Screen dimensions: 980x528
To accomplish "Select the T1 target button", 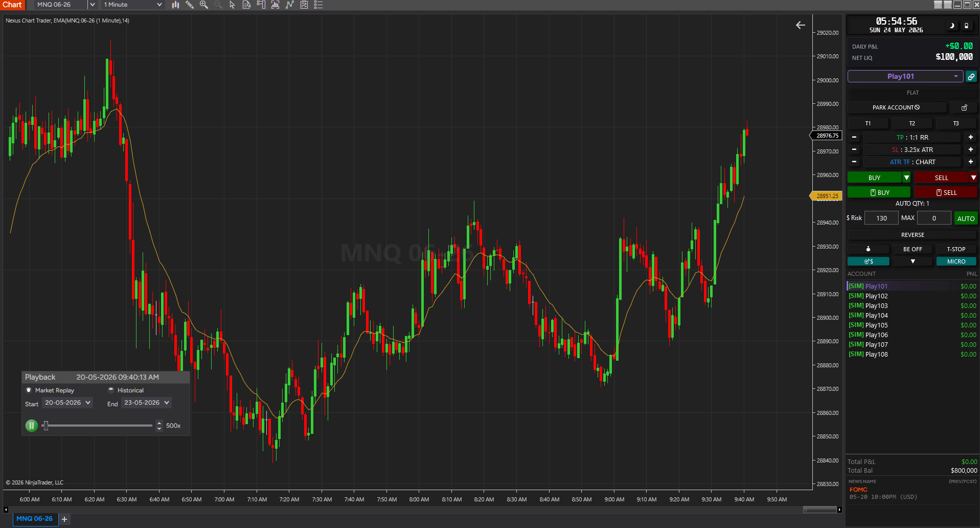I will 868,123.
